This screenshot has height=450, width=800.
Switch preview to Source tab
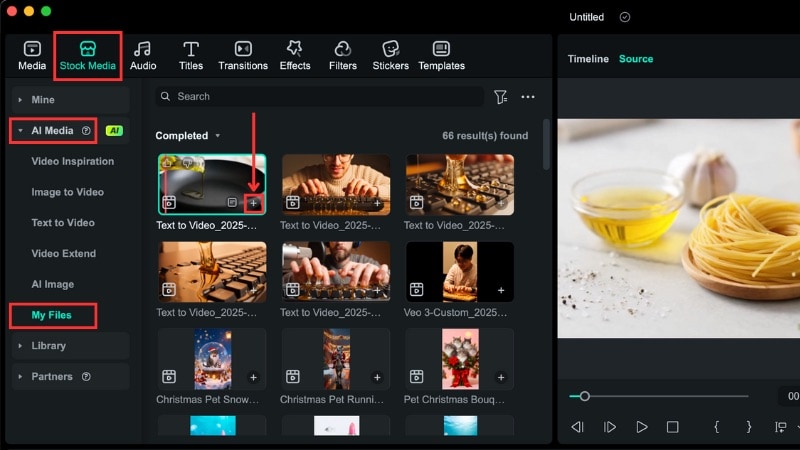636,59
